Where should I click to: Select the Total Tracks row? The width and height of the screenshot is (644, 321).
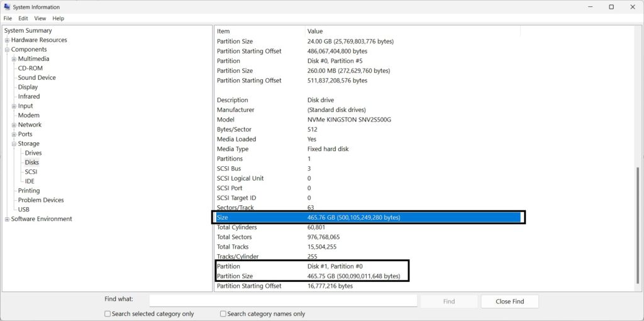[x=369, y=247]
